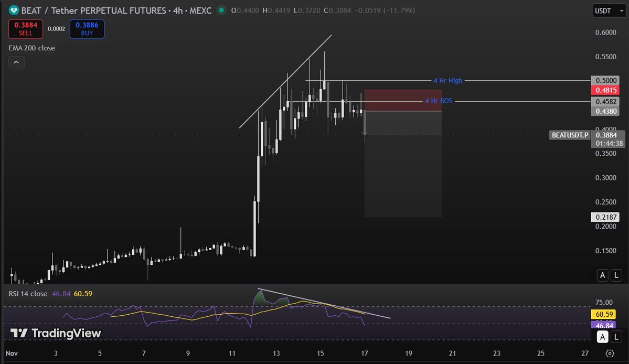This screenshot has height=364, width=629.
Task: Click the BEAT token logo icon
Action: 14,10
